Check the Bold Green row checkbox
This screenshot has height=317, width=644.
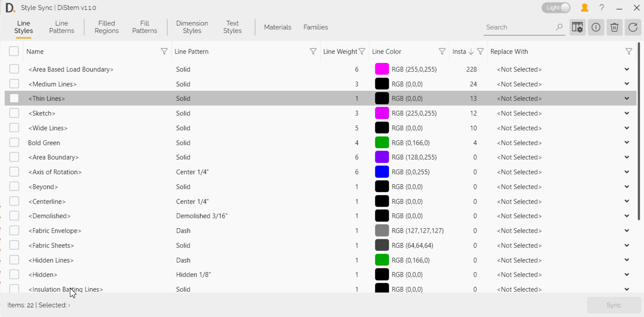14,143
